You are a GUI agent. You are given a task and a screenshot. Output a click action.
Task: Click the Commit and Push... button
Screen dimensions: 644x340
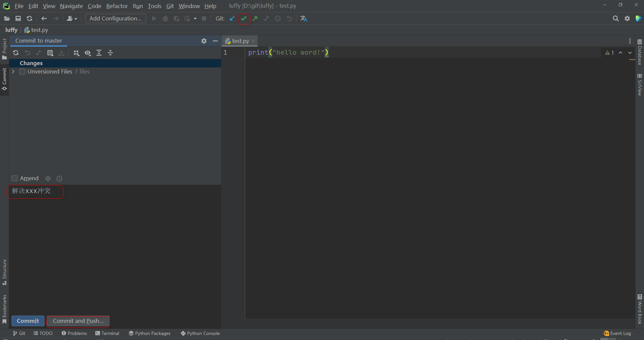pos(78,321)
